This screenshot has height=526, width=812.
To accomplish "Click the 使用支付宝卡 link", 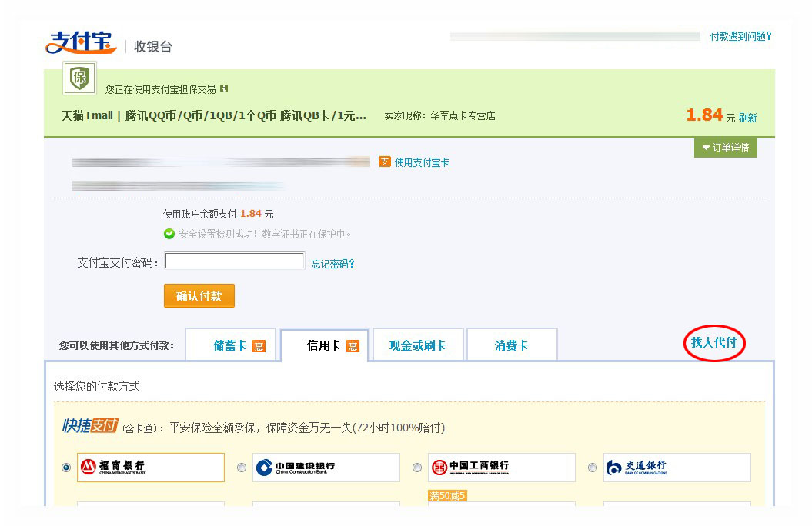I will (x=422, y=162).
